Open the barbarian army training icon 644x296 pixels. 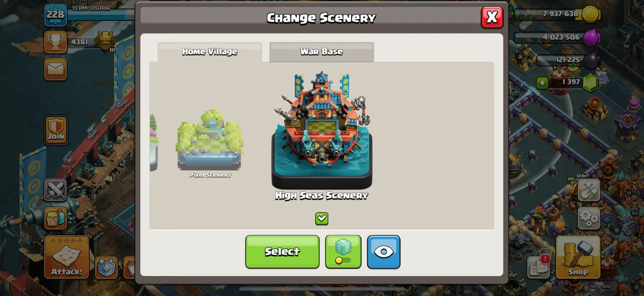pyautogui.click(x=55, y=218)
